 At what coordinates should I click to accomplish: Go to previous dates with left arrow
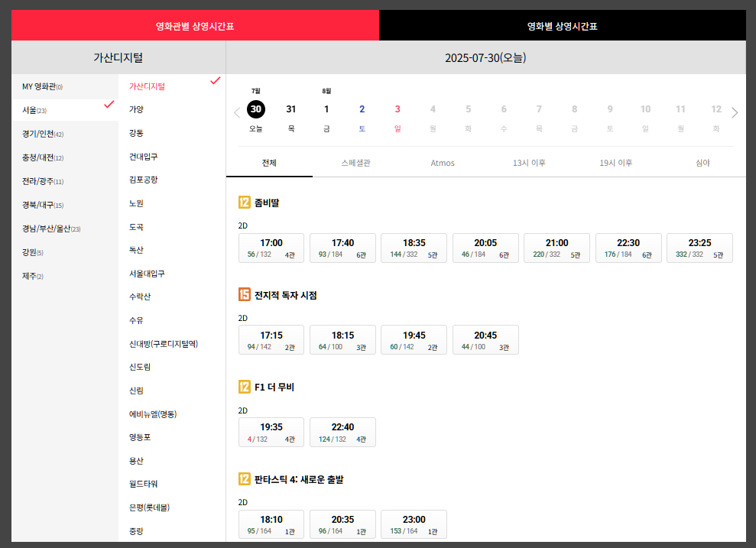(x=237, y=113)
